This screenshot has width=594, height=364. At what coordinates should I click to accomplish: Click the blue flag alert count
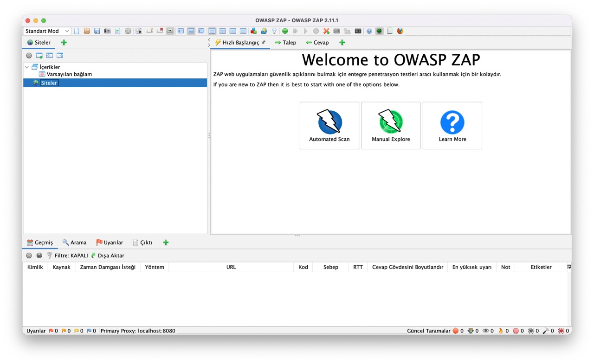91,331
